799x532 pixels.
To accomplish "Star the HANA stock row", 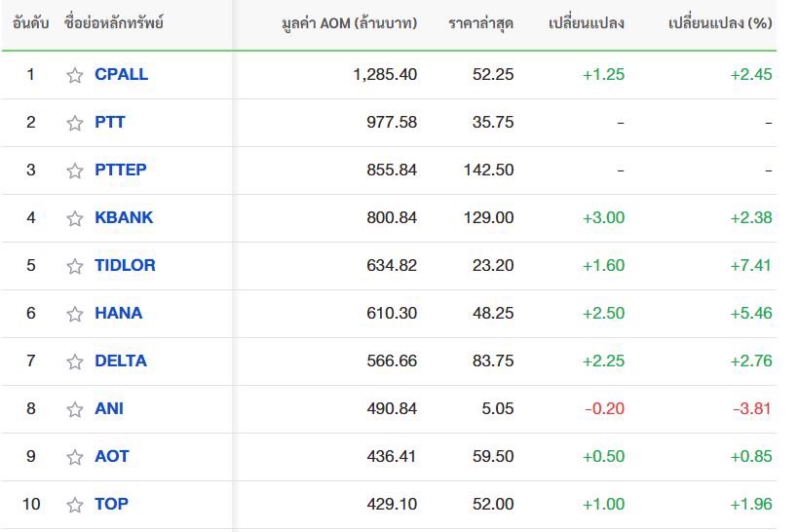I will coord(75,314).
